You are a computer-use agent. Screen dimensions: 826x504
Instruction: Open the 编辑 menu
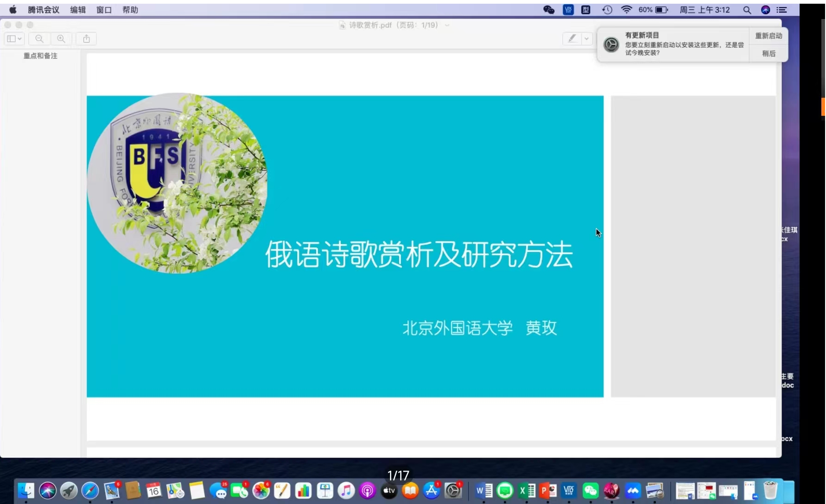coord(78,10)
